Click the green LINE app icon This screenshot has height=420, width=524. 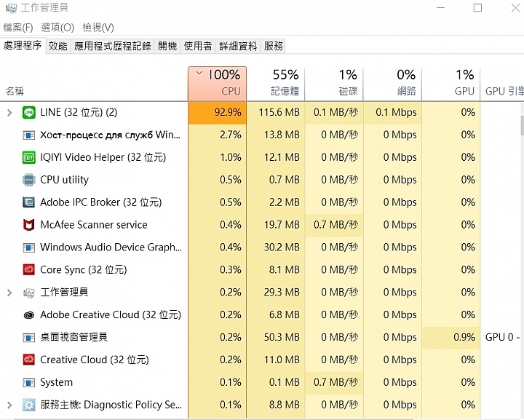[x=29, y=112]
